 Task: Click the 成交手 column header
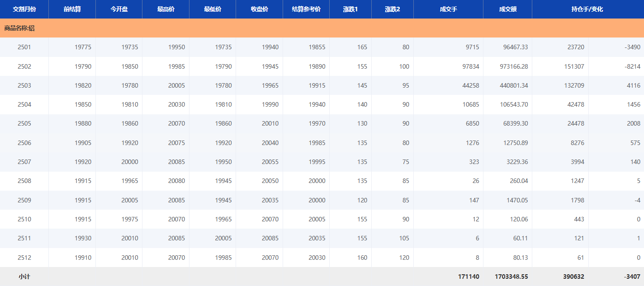coord(448,9)
